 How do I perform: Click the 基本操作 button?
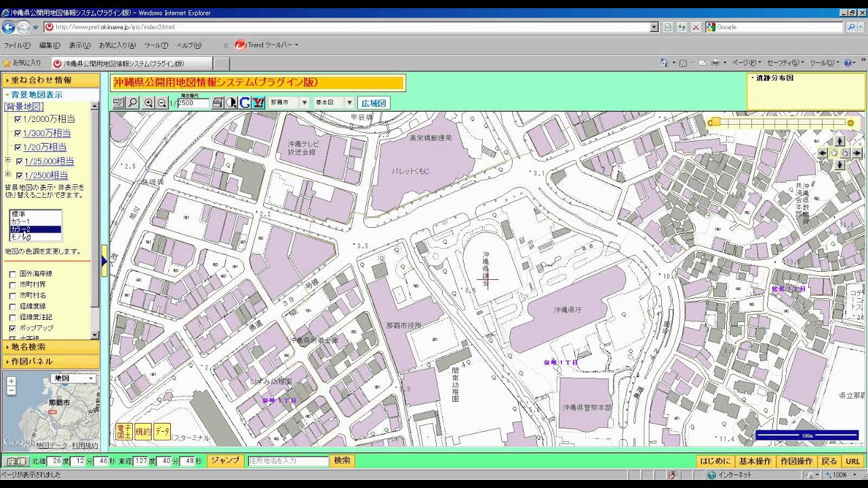click(x=755, y=462)
